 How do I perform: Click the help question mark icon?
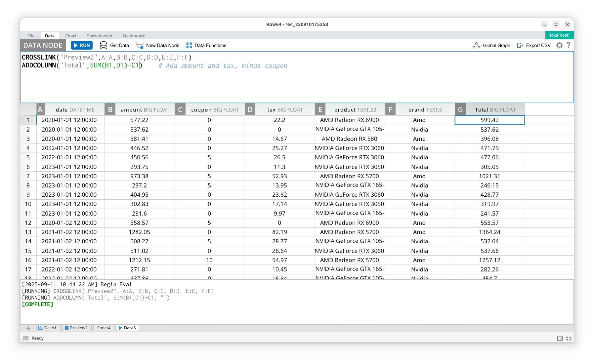[568, 45]
